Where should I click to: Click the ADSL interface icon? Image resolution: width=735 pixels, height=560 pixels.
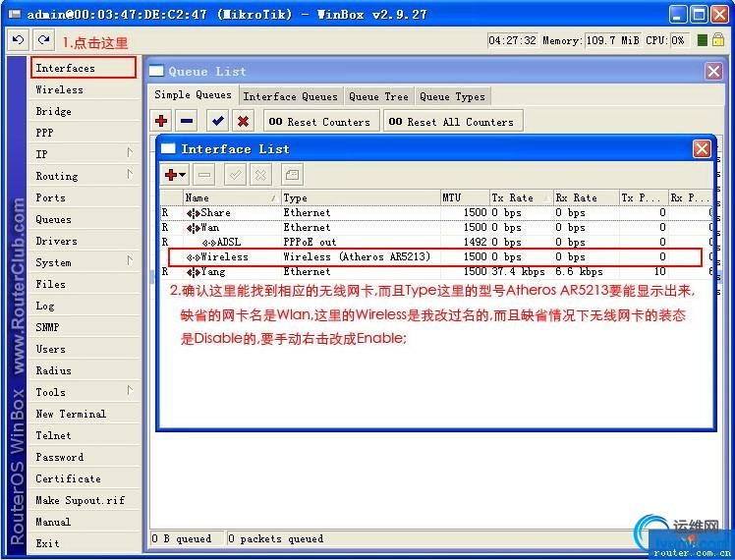coord(209,243)
